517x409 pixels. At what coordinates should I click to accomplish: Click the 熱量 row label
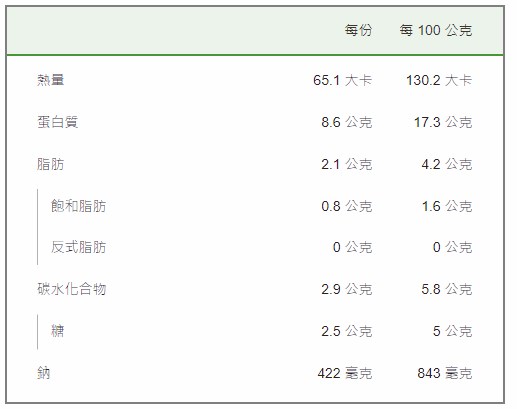[x=50, y=80]
